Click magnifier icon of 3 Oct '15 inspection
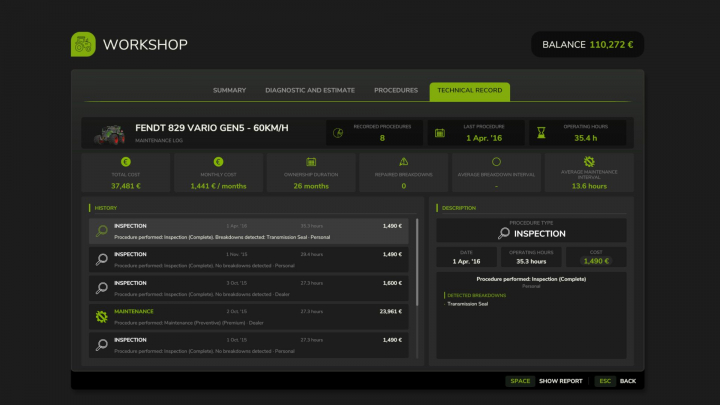This screenshot has width=720, height=405. click(101, 288)
